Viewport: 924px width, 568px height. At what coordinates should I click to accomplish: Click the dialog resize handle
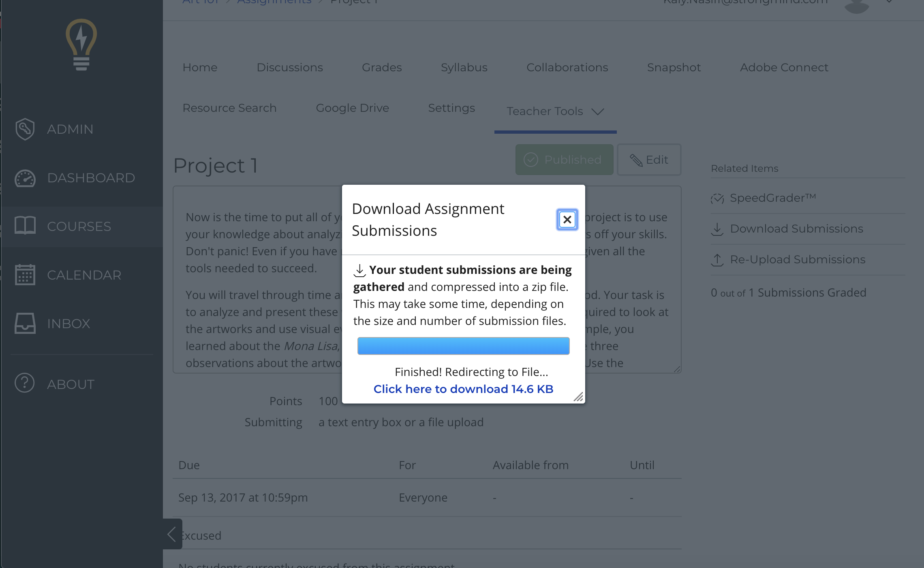click(578, 397)
